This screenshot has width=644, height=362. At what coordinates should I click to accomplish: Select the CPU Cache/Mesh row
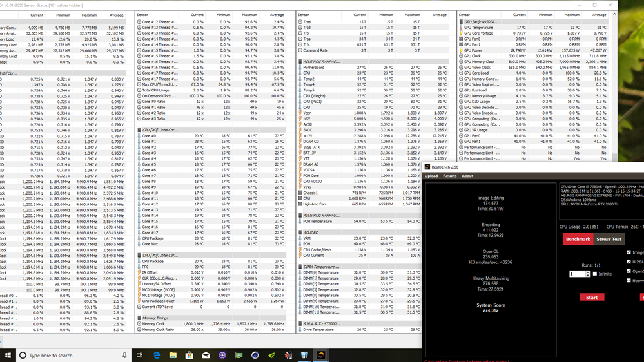[360, 249]
